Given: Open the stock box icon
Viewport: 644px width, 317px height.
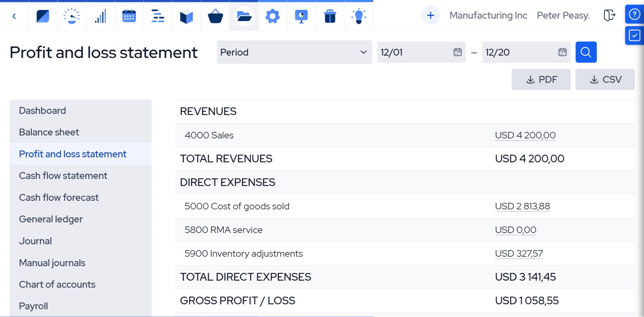Looking at the screenshot, I should point(186,16).
